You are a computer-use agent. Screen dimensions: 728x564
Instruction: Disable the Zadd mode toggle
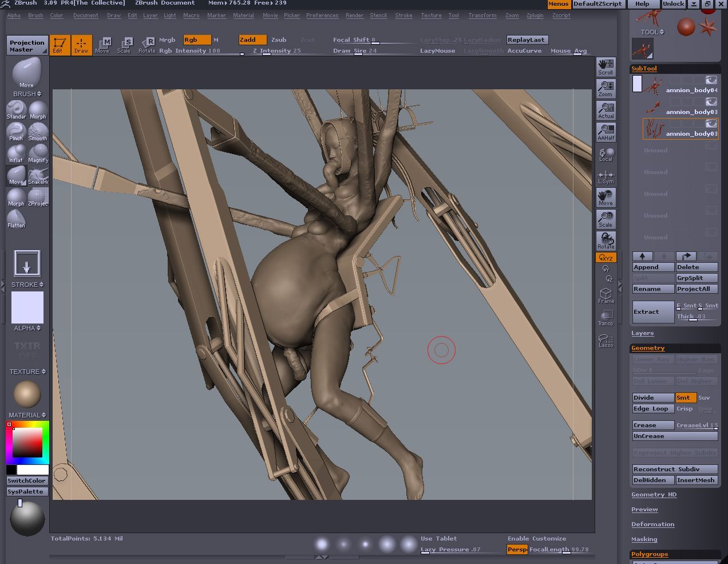pos(252,40)
